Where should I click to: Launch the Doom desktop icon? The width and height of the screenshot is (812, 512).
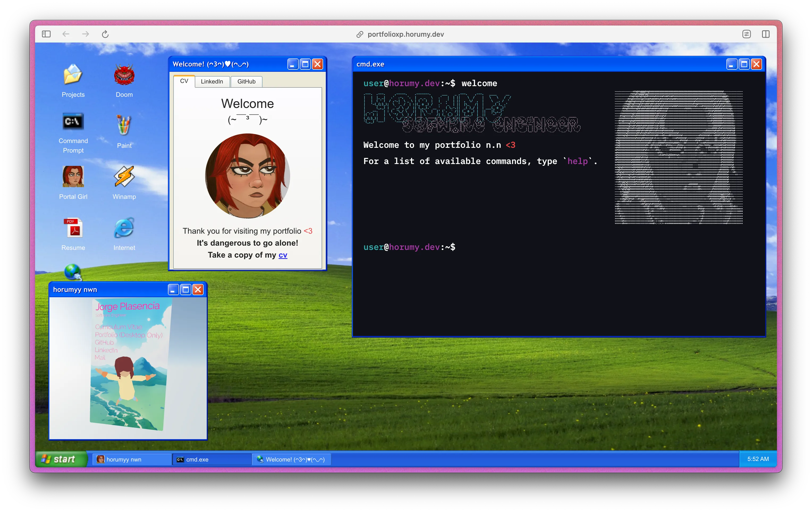click(x=124, y=75)
